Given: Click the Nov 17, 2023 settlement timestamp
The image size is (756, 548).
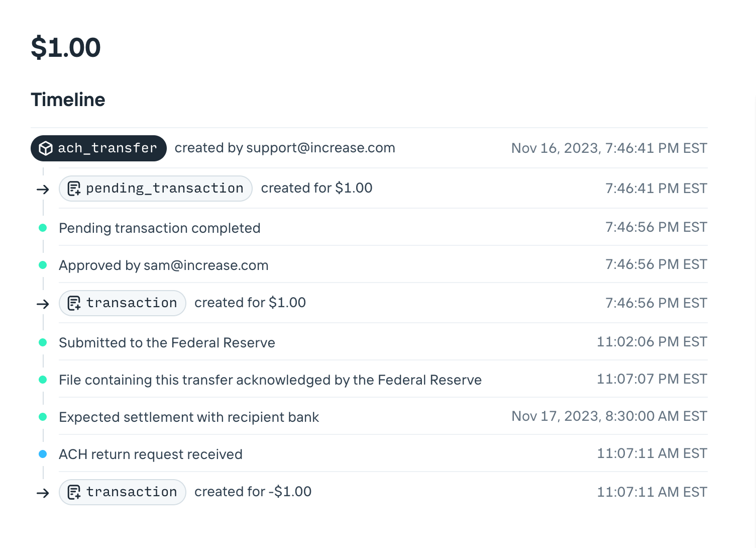Looking at the screenshot, I should click(609, 416).
